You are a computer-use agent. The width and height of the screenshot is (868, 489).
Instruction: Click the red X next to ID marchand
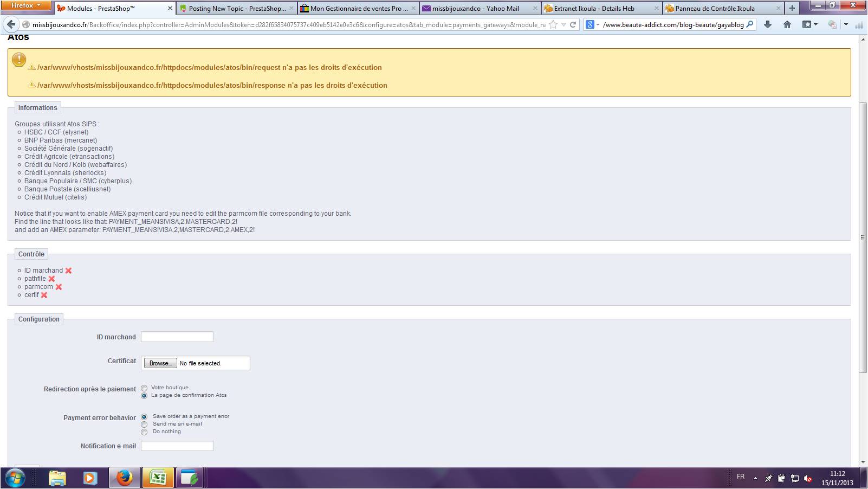click(68, 271)
